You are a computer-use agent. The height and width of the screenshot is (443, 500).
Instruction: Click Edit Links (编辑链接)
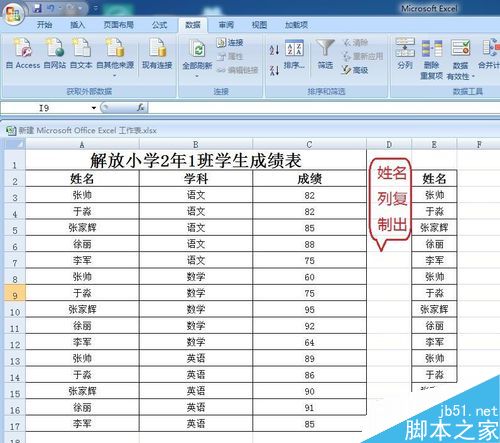(x=237, y=70)
